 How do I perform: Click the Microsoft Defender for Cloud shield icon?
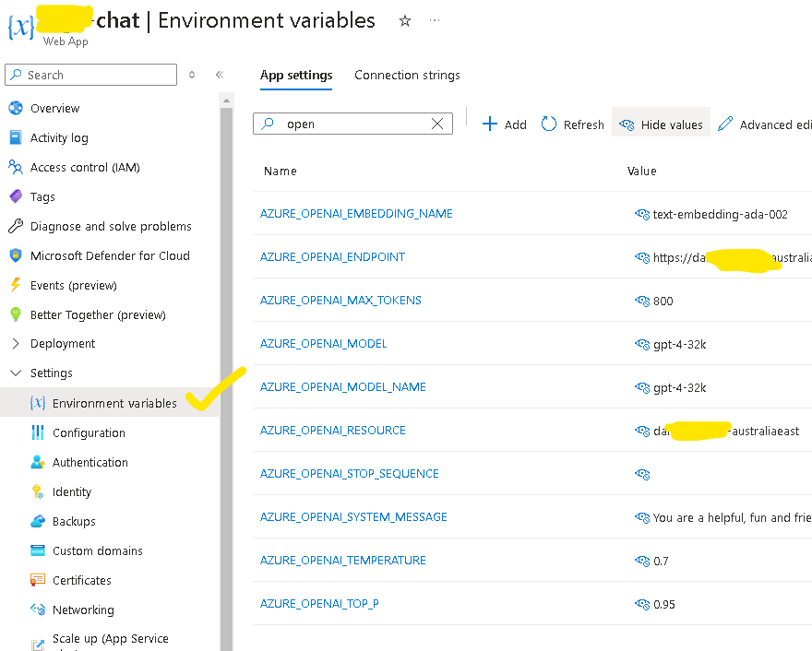click(x=16, y=255)
